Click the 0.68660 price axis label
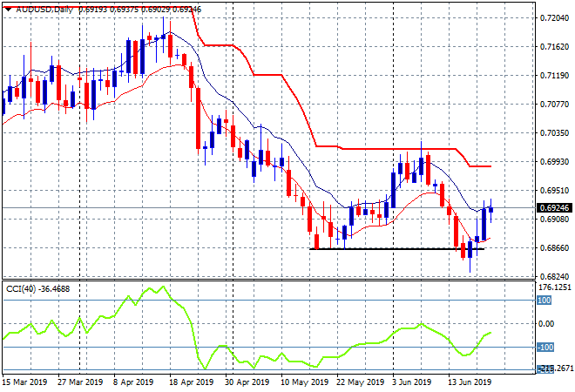Viewport: 575px width, 392px height. [554, 248]
